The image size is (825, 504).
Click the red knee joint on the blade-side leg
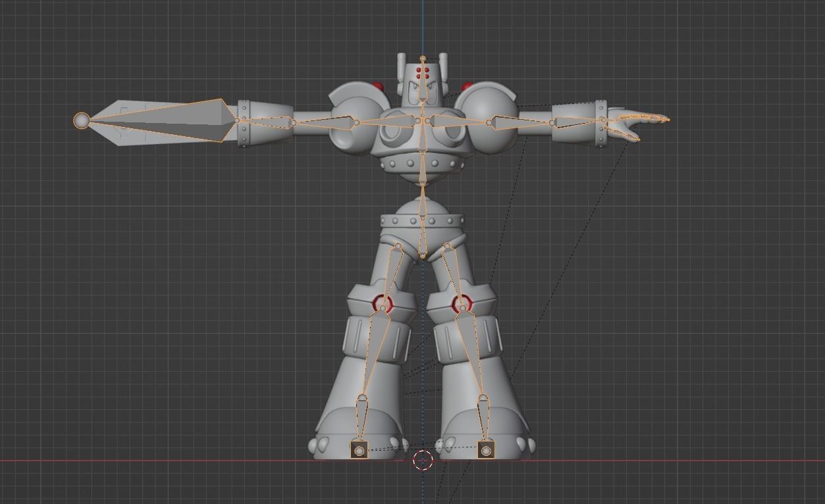click(383, 304)
